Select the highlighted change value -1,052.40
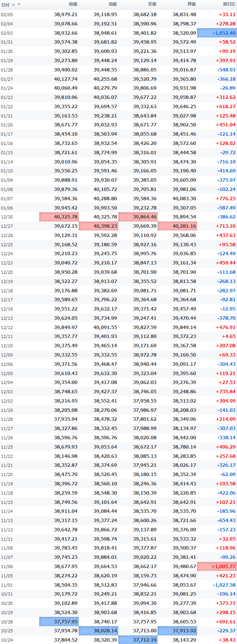237x644 pixels. (x=217, y=33)
